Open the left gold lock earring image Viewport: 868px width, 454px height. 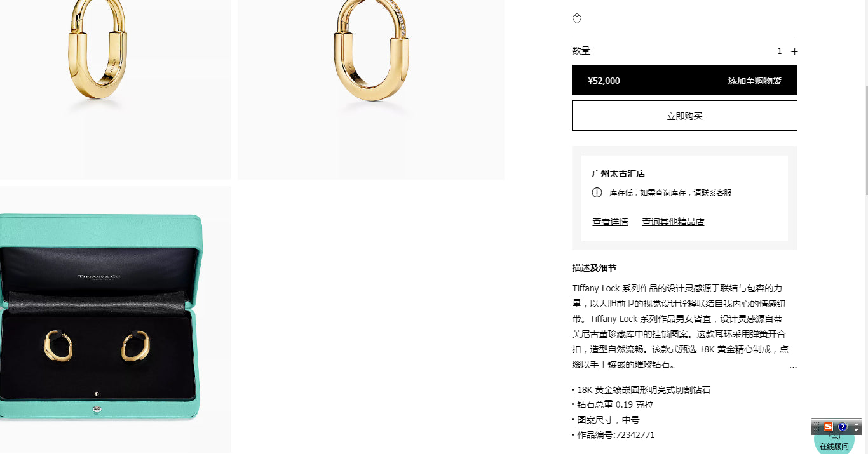[x=116, y=90]
